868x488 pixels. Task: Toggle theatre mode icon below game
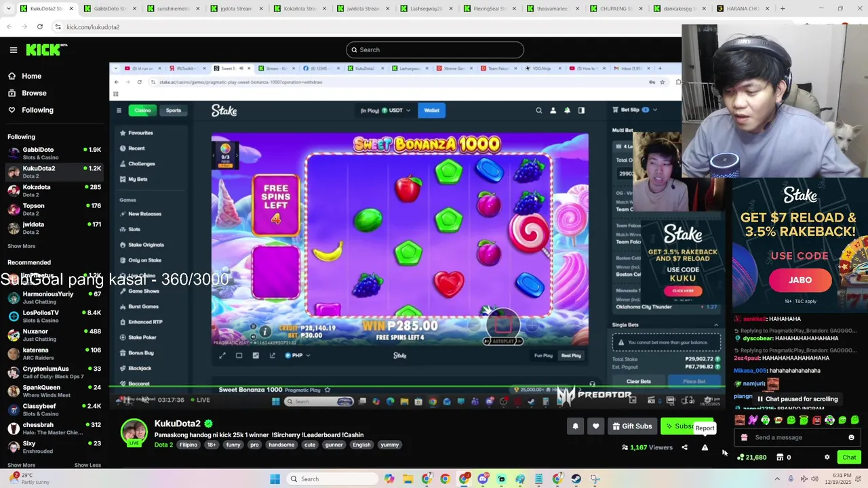click(239, 355)
